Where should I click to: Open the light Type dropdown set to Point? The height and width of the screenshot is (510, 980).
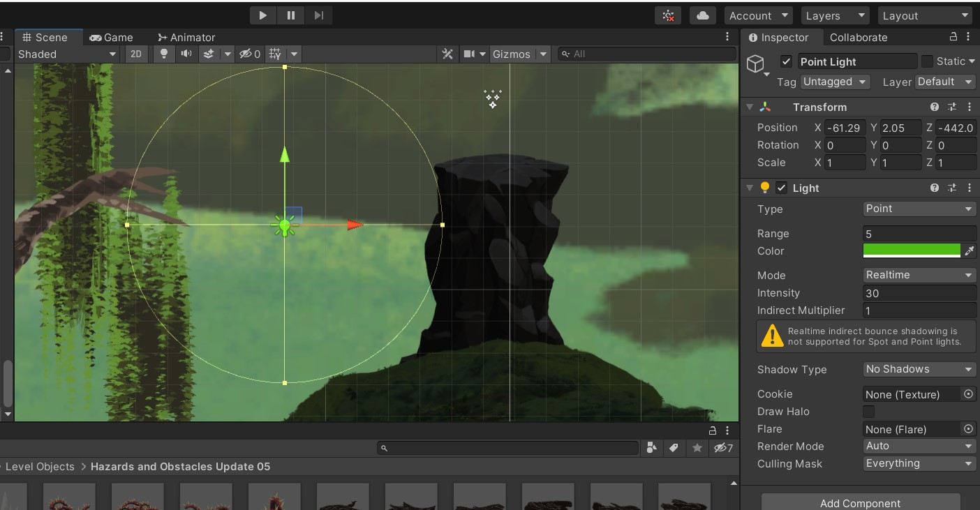(x=919, y=209)
